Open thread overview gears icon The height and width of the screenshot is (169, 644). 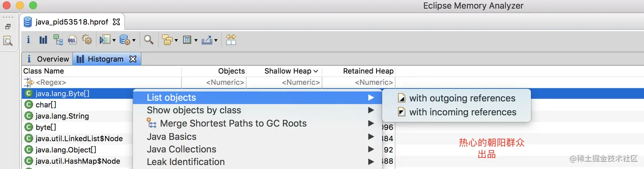87,40
